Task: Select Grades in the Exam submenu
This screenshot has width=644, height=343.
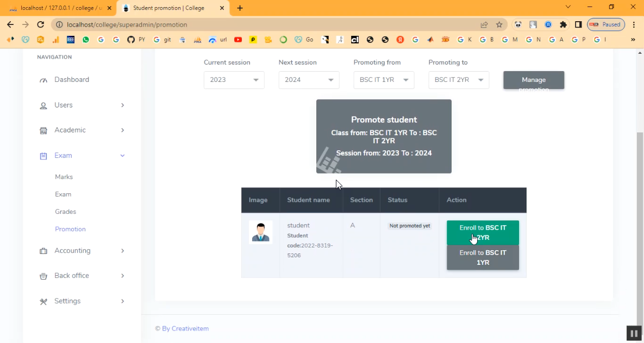Action: pyautogui.click(x=65, y=212)
